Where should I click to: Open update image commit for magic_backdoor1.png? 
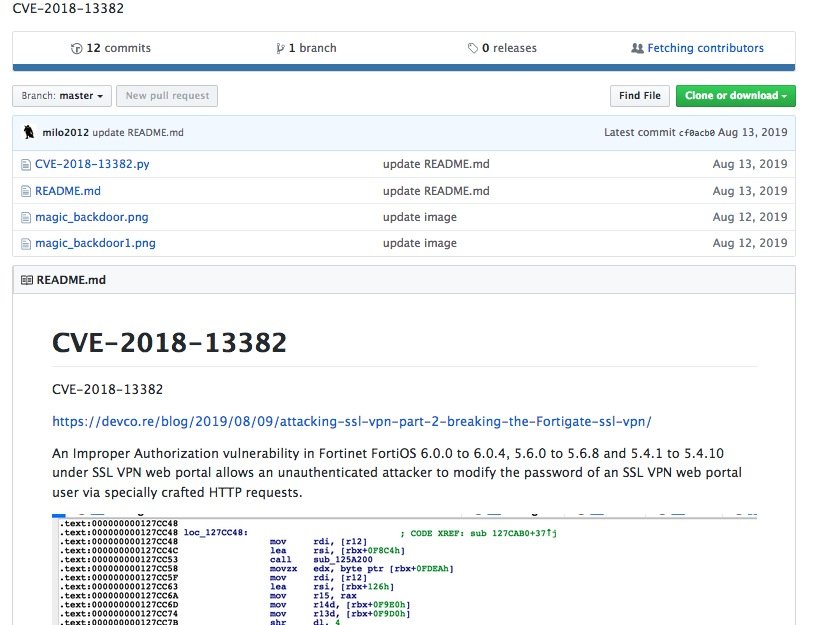(x=420, y=243)
